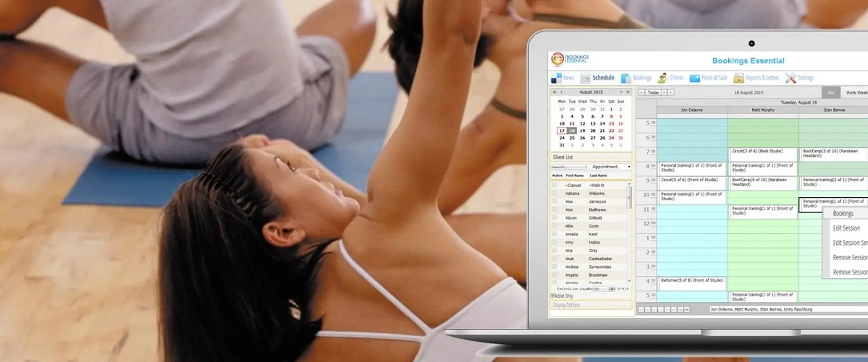The width and height of the screenshot is (868, 362).
Task: Toggle Active checkbox for Alex Jameson
Action: click(554, 201)
